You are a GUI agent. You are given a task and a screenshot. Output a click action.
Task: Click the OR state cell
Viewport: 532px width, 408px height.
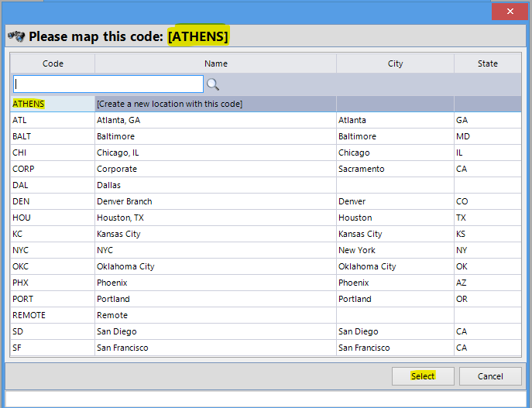[x=488, y=299]
